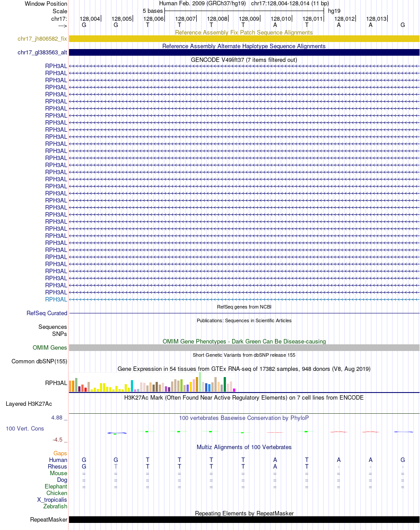420x530 pixels.
Task: Select the X_tropicalis species row label
Action: coord(52,500)
